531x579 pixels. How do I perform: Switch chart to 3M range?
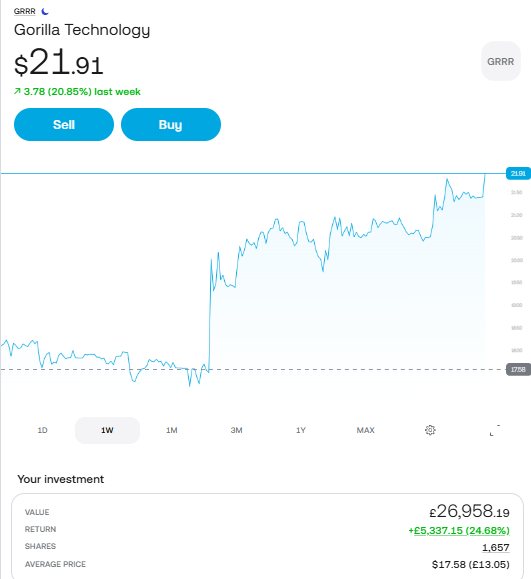click(x=236, y=430)
